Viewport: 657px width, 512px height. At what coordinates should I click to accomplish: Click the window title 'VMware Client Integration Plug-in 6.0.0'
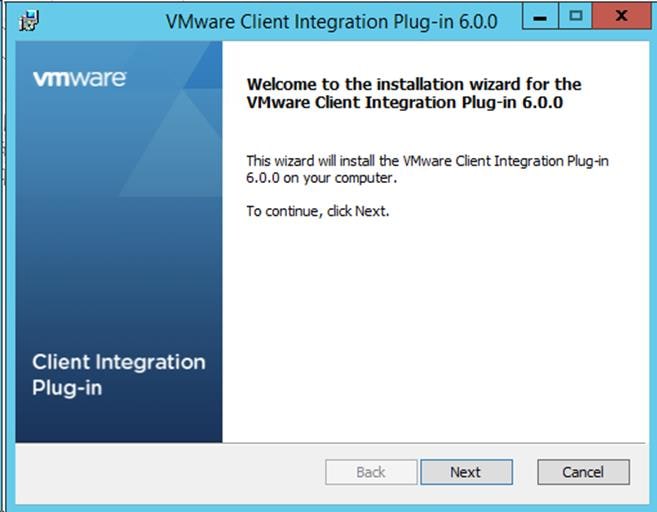[331, 22]
